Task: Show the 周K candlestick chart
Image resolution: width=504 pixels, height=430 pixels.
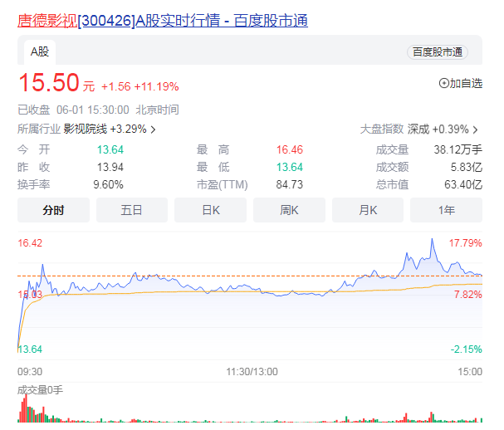Action: pyautogui.click(x=289, y=210)
